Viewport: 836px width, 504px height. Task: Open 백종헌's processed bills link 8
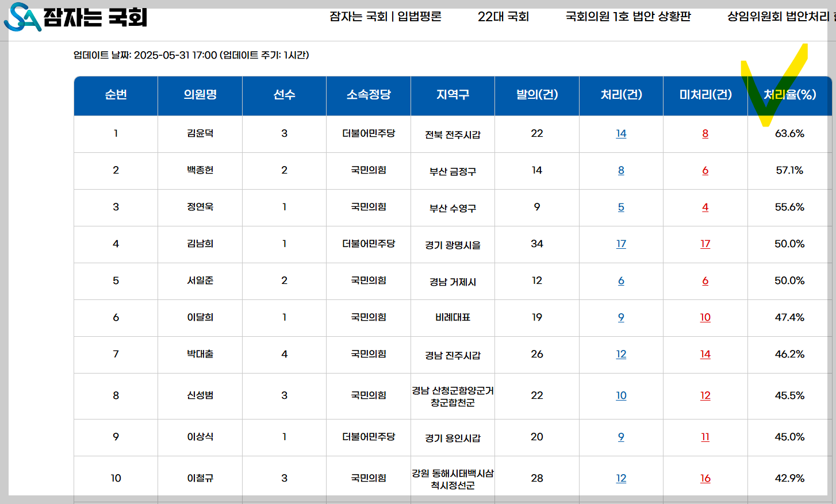pos(621,170)
